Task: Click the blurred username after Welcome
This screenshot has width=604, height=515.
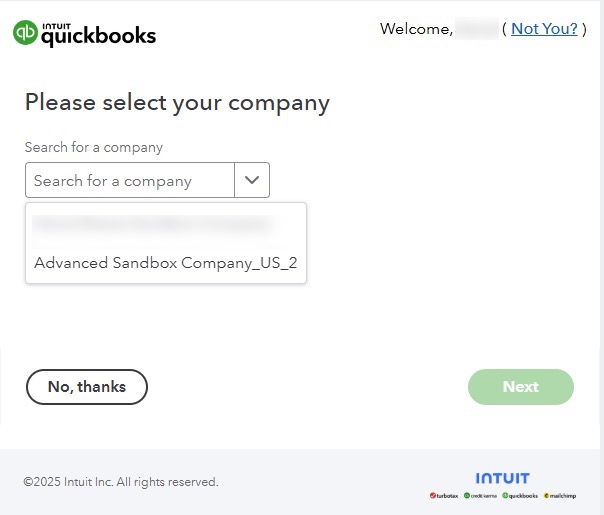Action: (477, 29)
